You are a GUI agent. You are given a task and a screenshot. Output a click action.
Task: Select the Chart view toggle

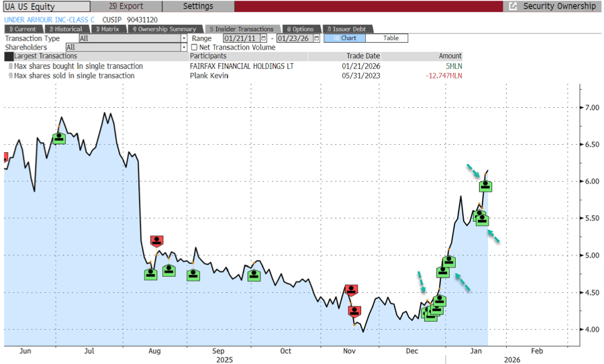344,38
